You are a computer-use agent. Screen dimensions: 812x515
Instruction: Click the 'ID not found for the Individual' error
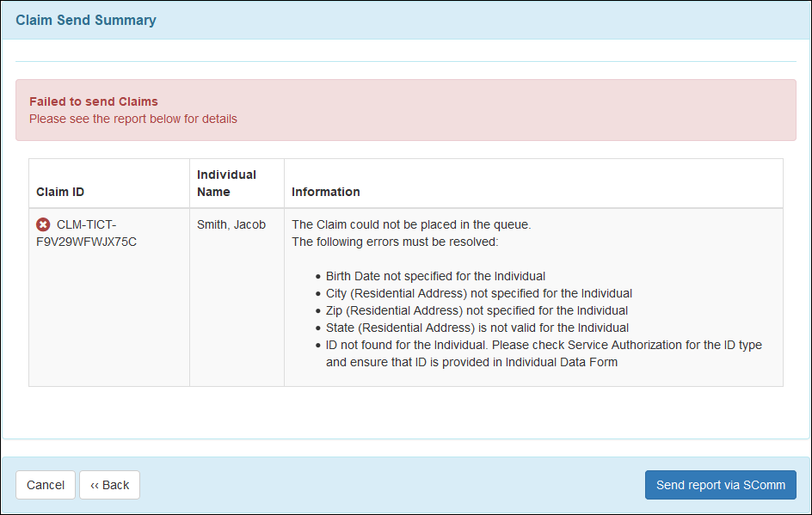(544, 345)
